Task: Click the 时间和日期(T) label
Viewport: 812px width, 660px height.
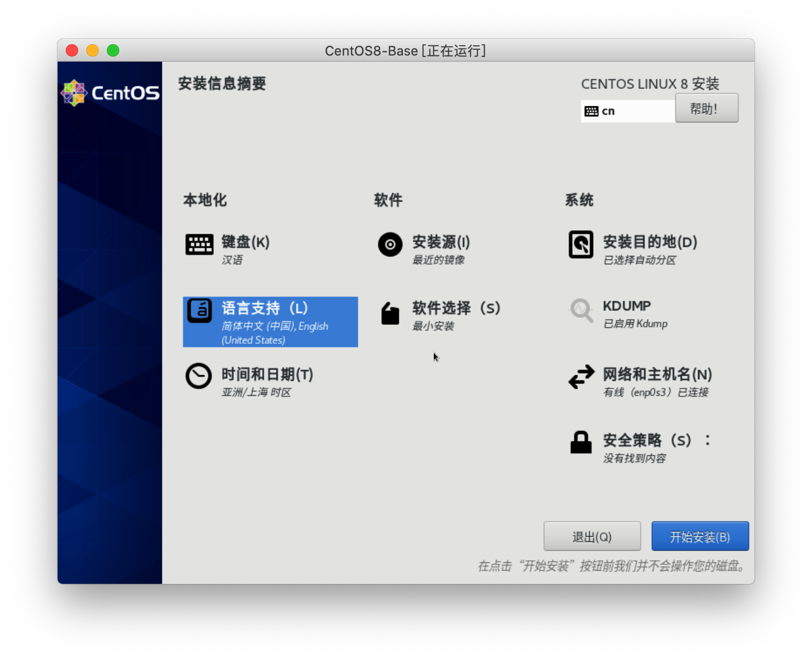Action: pos(267,374)
